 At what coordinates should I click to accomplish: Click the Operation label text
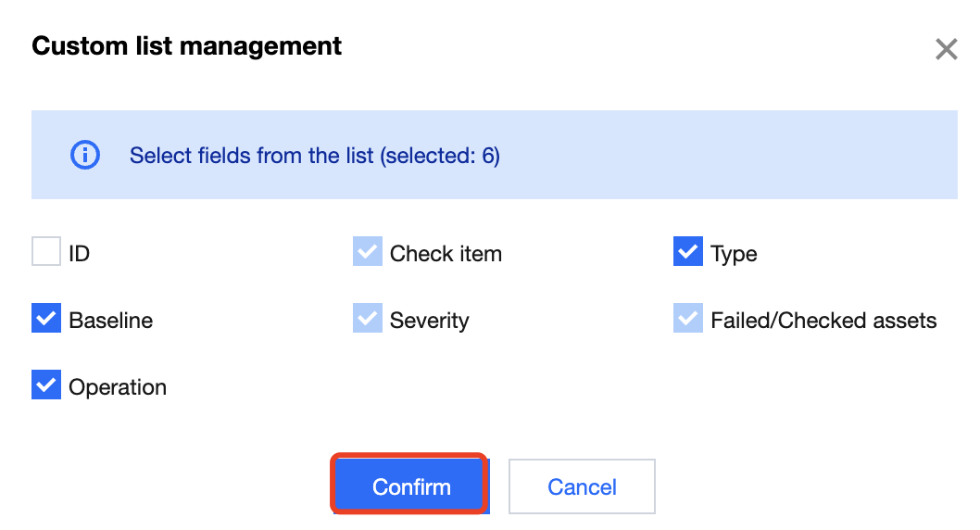118,387
